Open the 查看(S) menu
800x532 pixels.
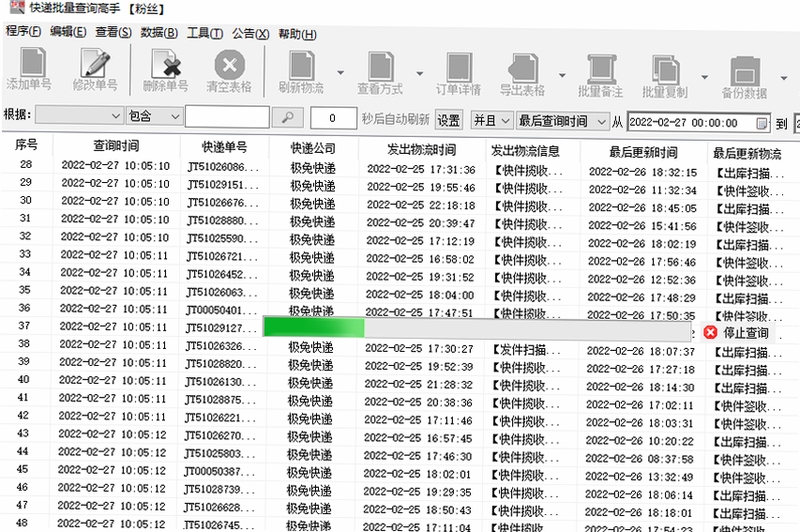click(113, 32)
